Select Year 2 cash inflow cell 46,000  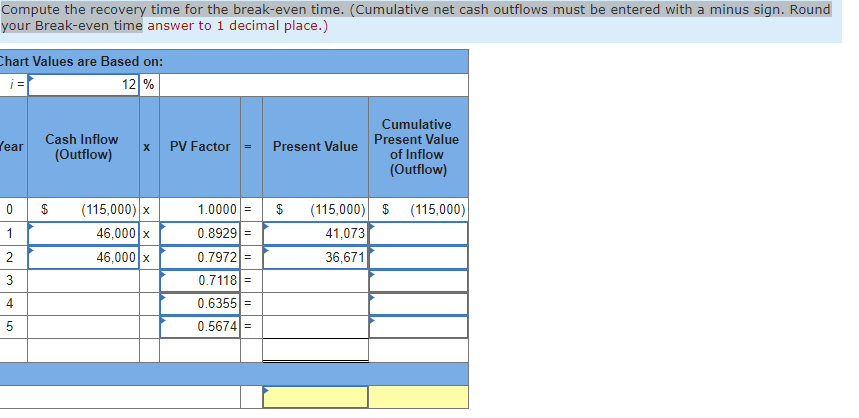(83, 257)
